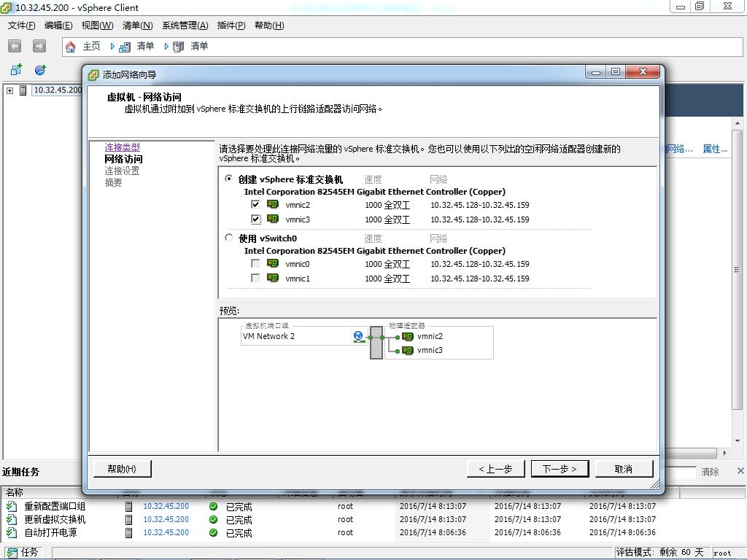Click vmnic3 icon in preview diagram
Screen dimensions: 747x560
[408, 351]
